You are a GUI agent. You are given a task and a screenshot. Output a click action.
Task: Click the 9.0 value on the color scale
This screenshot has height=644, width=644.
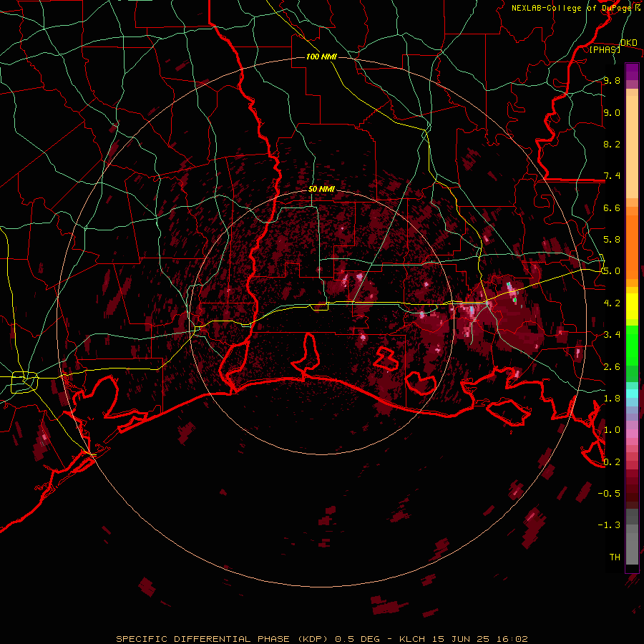coord(612,112)
